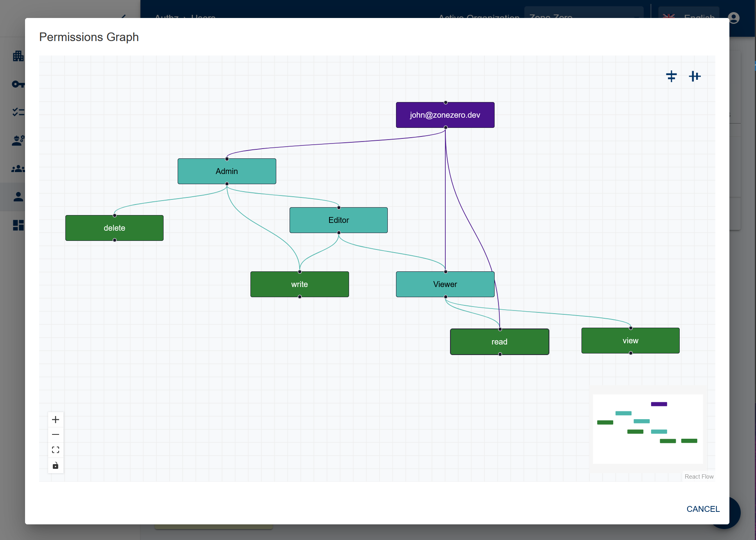The height and width of the screenshot is (540, 756).
Task: Zoom in on the permissions graph
Action: (56, 420)
